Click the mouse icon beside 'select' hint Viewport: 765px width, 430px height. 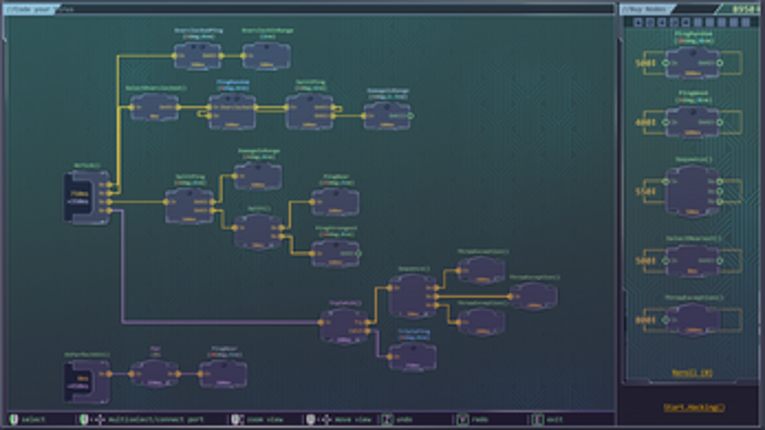(x=14, y=419)
